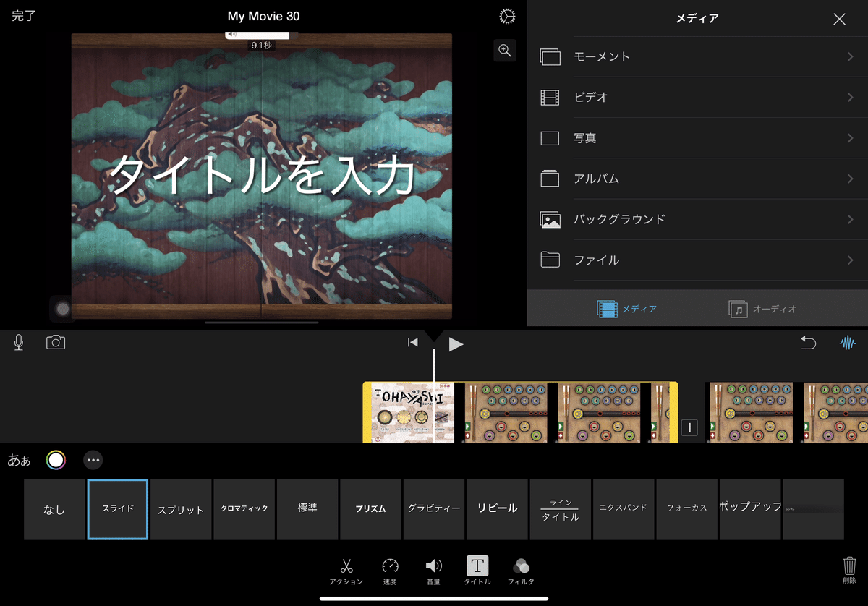Select the クロマティック title style

(x=244, y=509)
